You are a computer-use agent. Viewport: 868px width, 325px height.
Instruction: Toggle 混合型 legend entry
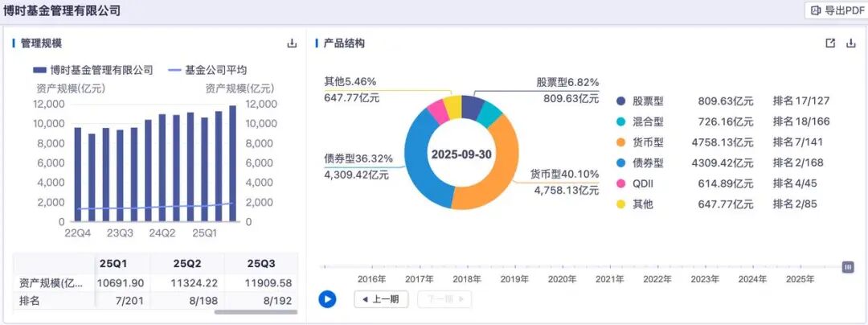640,121
